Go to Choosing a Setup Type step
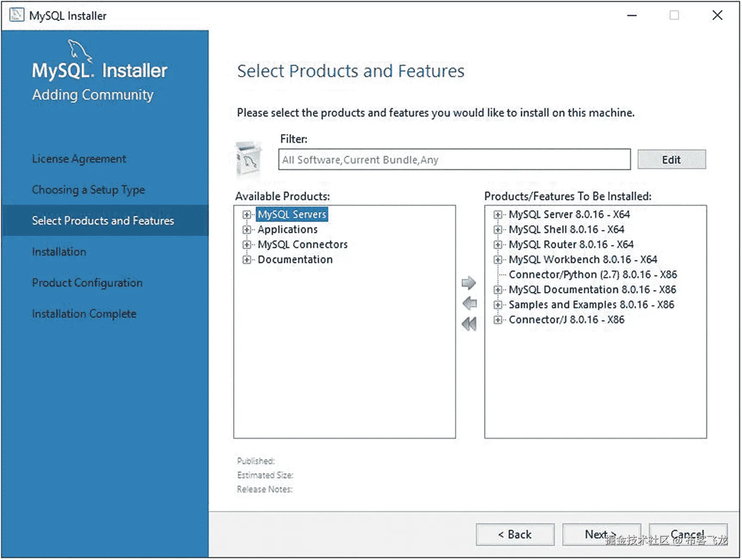 tap(89, 190)
